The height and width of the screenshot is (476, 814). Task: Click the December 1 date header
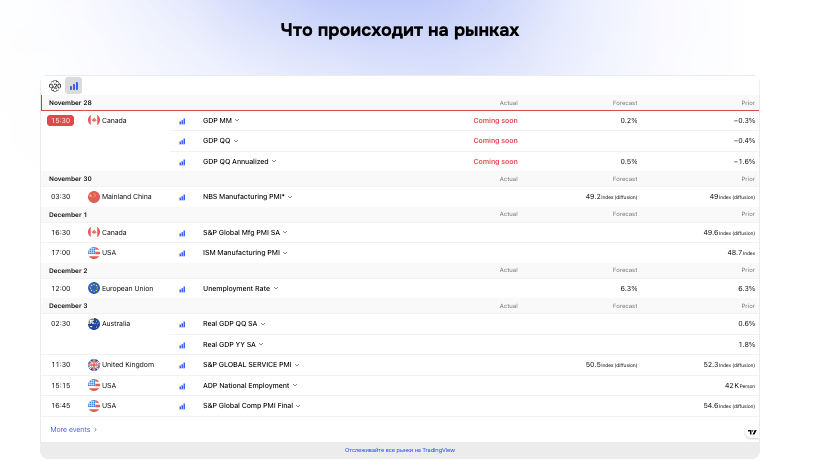pos(68,214)
